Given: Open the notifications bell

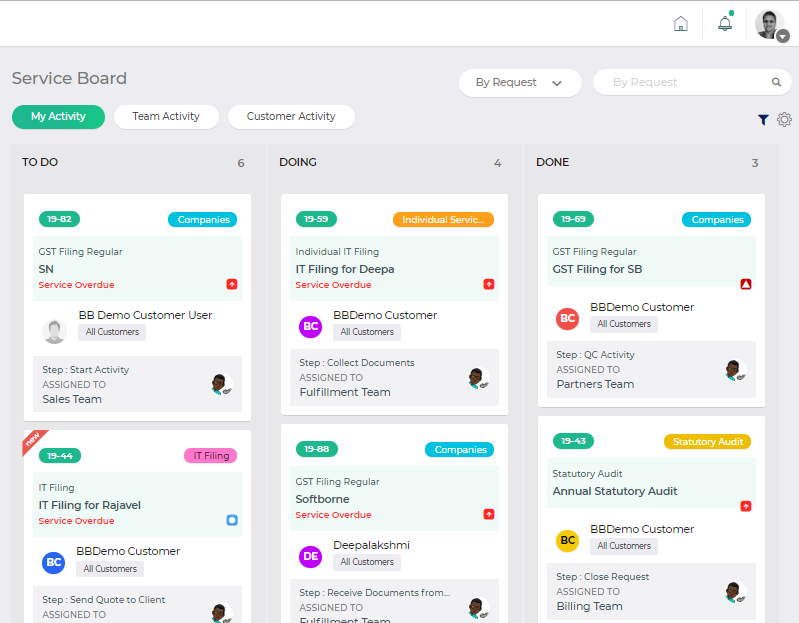Looking at the screenshot, I should (725, 23).
